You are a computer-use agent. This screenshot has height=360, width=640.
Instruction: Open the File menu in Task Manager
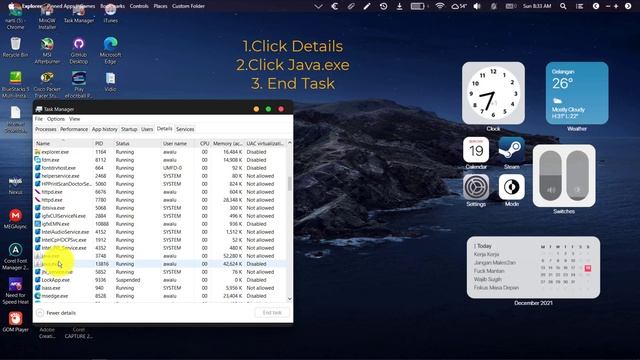pos(39,119)
